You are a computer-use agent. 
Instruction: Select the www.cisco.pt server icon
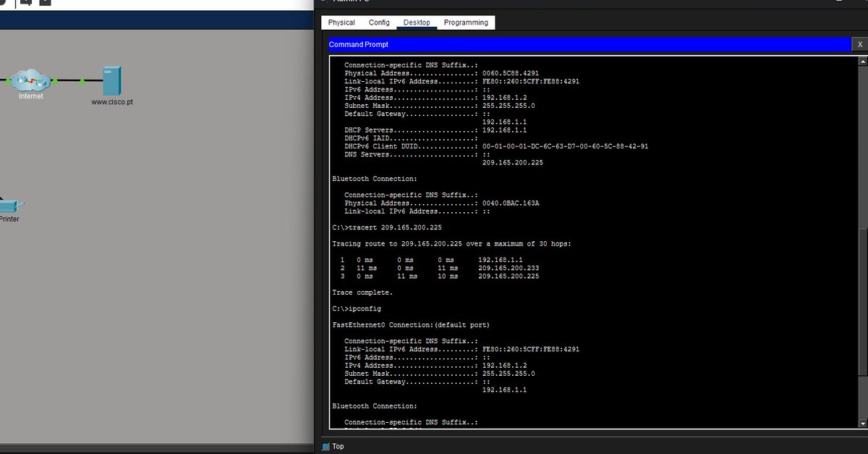[111, 80]
